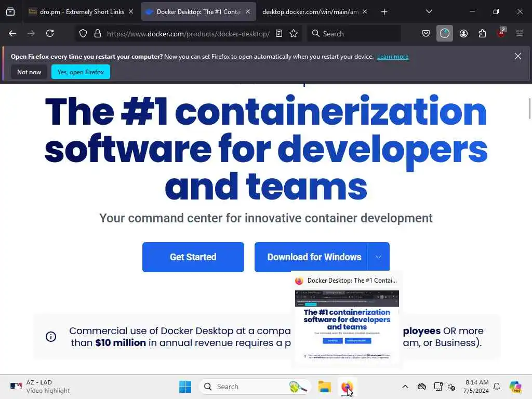Close the dro.pm tab

tap(131, 12)
